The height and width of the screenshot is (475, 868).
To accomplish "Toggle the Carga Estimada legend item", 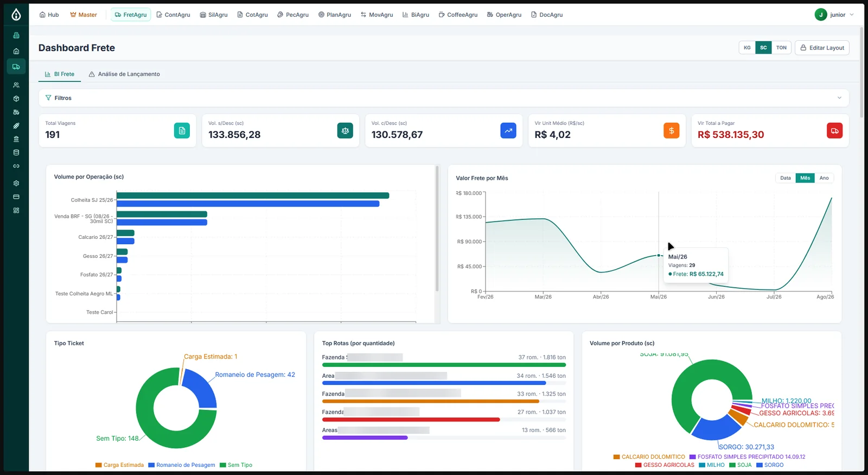I will click(119, 465).
